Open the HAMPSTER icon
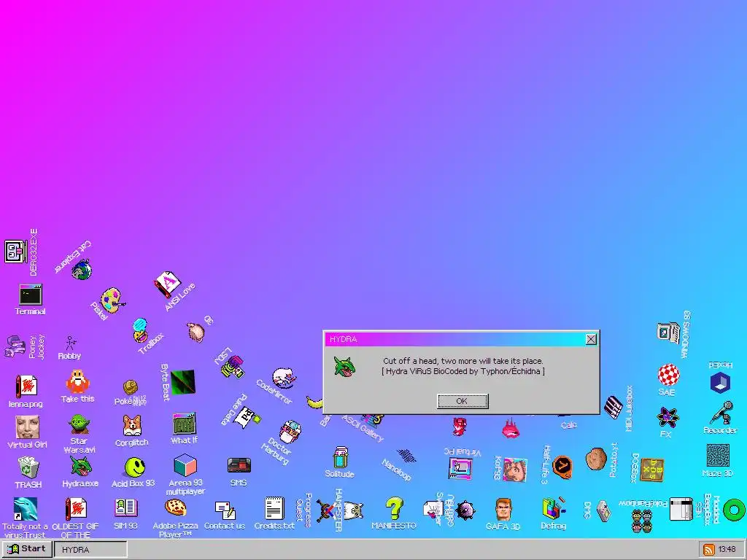Image resolution: width=747 pixels, height=560 pixels. [353, 510]
